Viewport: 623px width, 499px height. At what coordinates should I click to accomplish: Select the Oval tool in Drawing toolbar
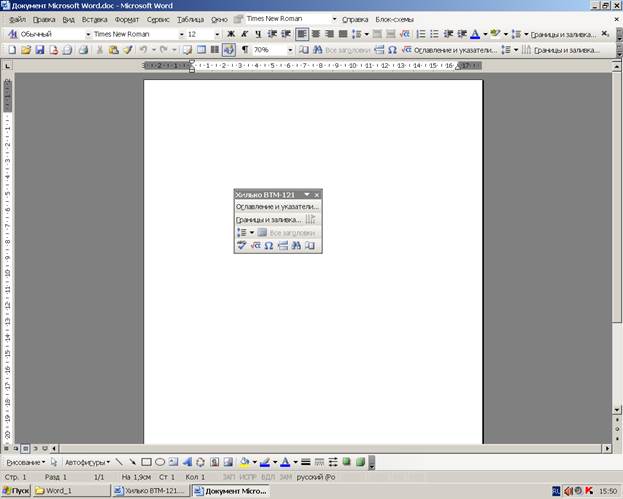[160, 463]
